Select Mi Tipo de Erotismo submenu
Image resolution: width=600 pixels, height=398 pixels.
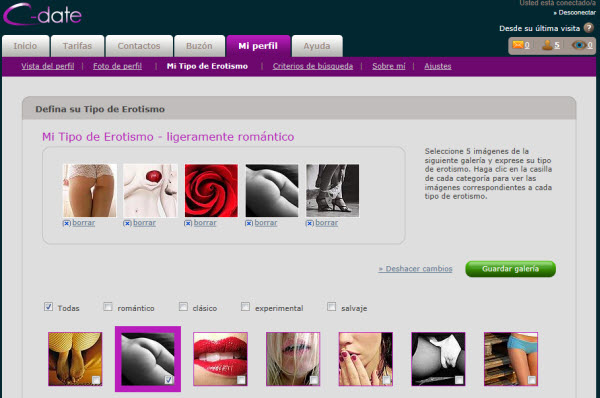click(207, 66)
